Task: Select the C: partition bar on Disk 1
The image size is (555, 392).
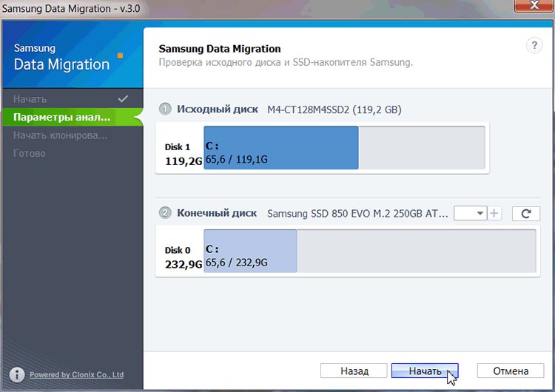Action: (281, 147)
